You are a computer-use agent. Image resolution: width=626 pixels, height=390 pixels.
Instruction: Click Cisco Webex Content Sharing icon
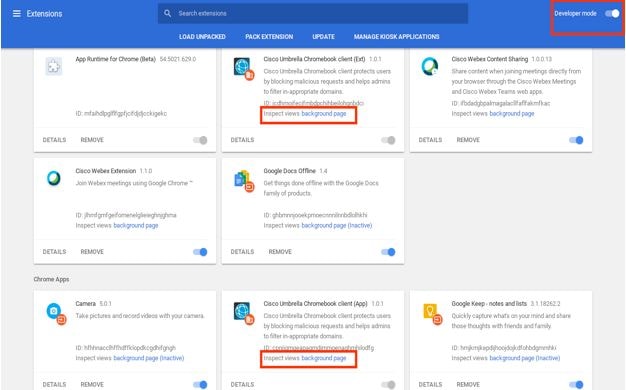[x=430, y=66]
